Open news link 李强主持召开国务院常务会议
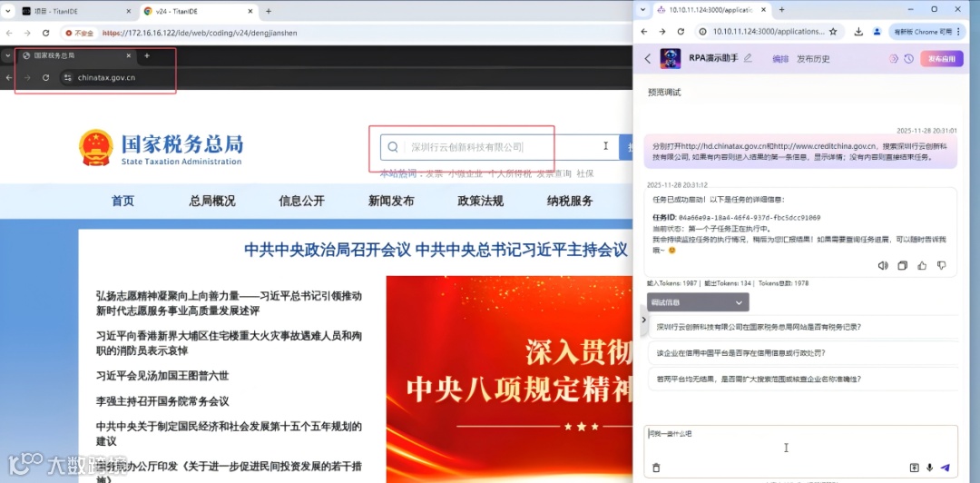The image size is (980, 483). [x=162, y=401]
